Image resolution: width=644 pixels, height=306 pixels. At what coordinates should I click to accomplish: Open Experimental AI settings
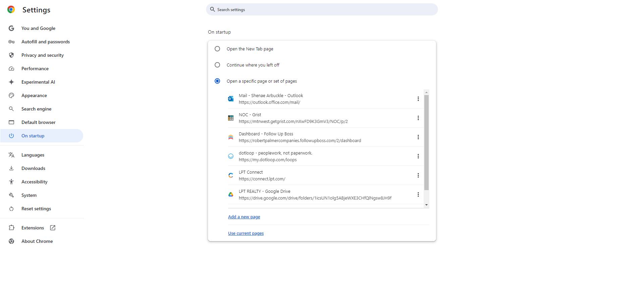(x=38, y=82)
